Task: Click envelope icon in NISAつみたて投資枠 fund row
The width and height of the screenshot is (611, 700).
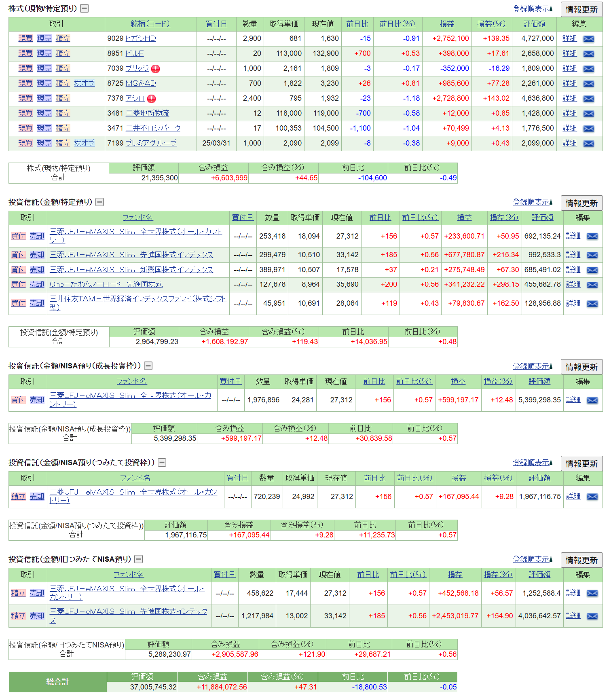Action: (592, 497)
